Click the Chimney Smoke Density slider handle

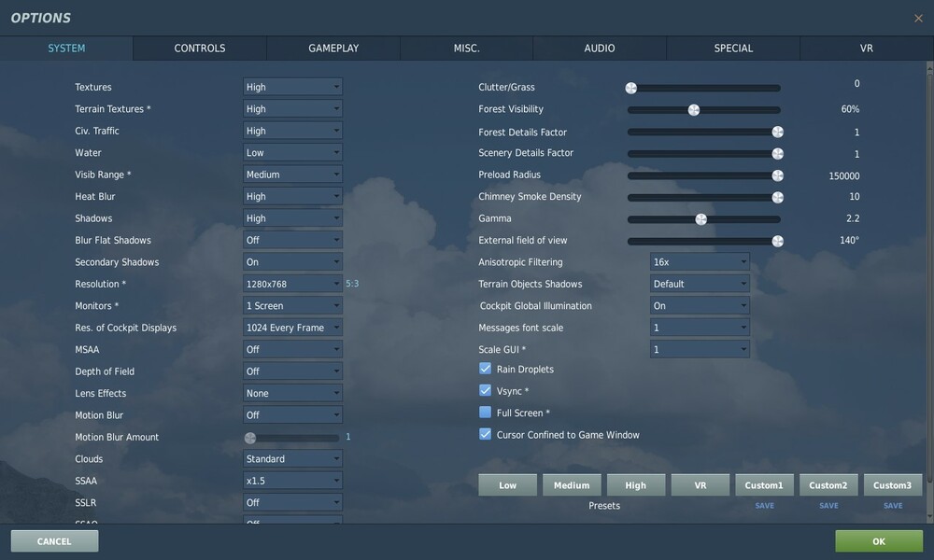coord(777,198)
